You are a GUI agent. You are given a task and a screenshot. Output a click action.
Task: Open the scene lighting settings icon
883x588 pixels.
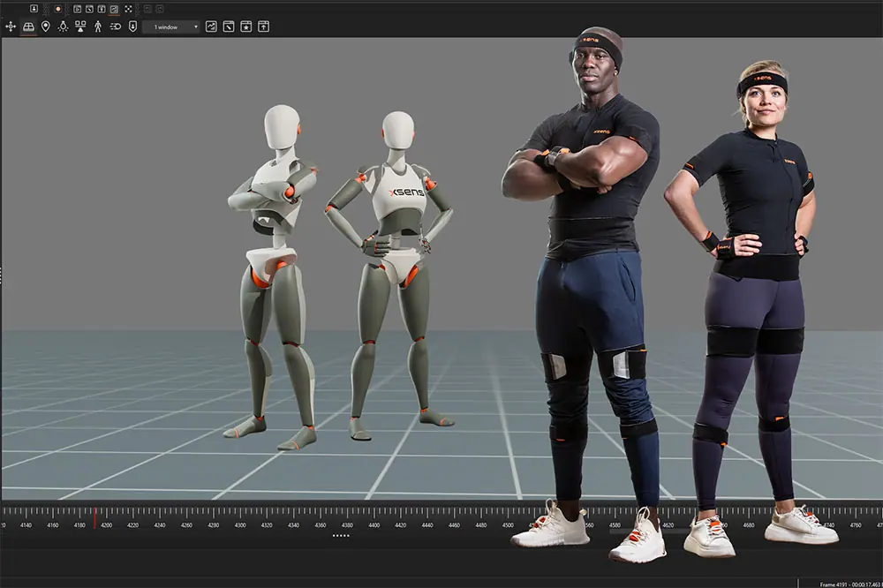(x=63, y=27)
